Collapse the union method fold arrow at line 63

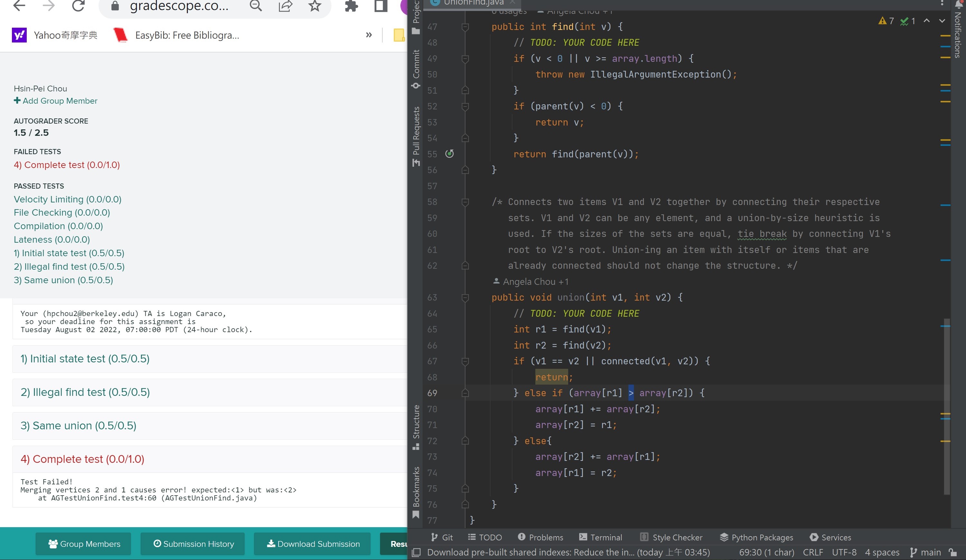pyautogui.click(x=465, y=298)
